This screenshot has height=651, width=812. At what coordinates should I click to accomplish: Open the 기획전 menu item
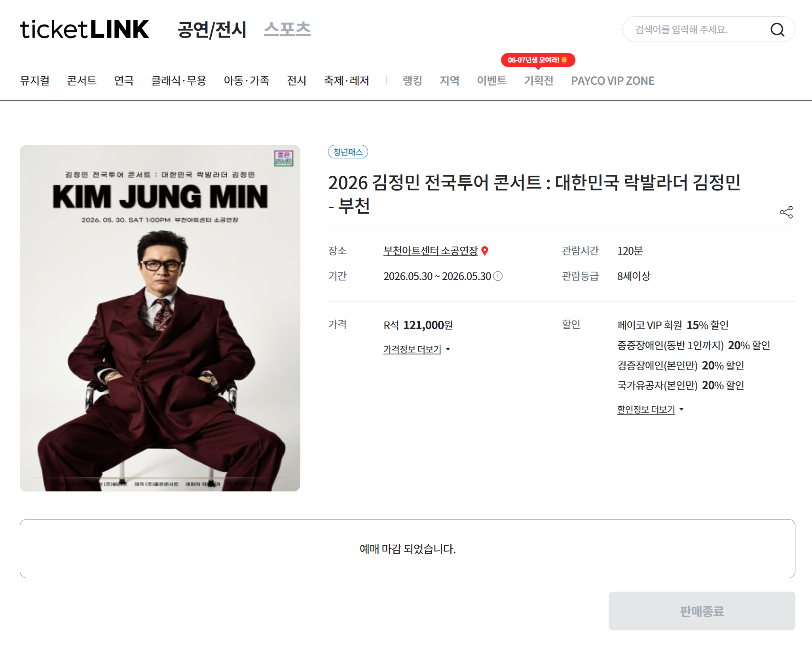(539, 81)
